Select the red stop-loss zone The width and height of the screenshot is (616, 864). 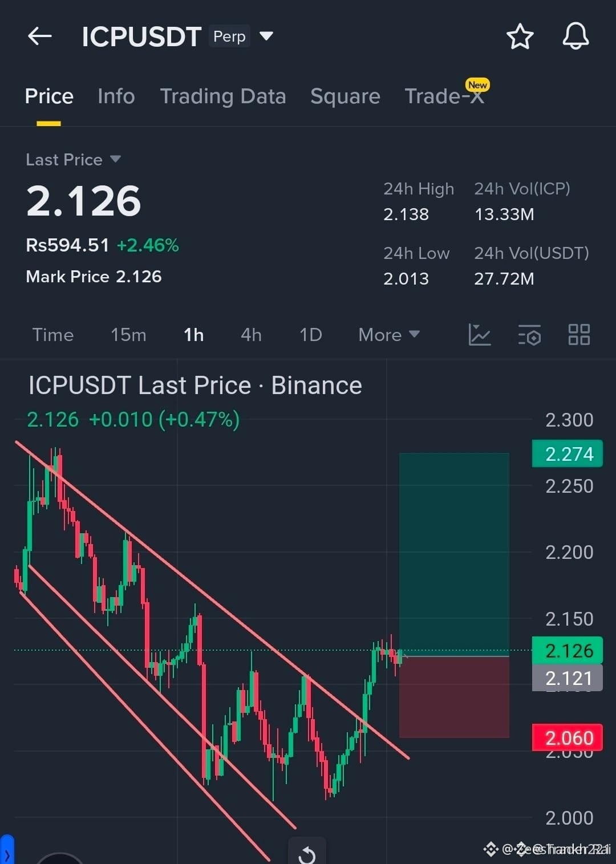454,697
